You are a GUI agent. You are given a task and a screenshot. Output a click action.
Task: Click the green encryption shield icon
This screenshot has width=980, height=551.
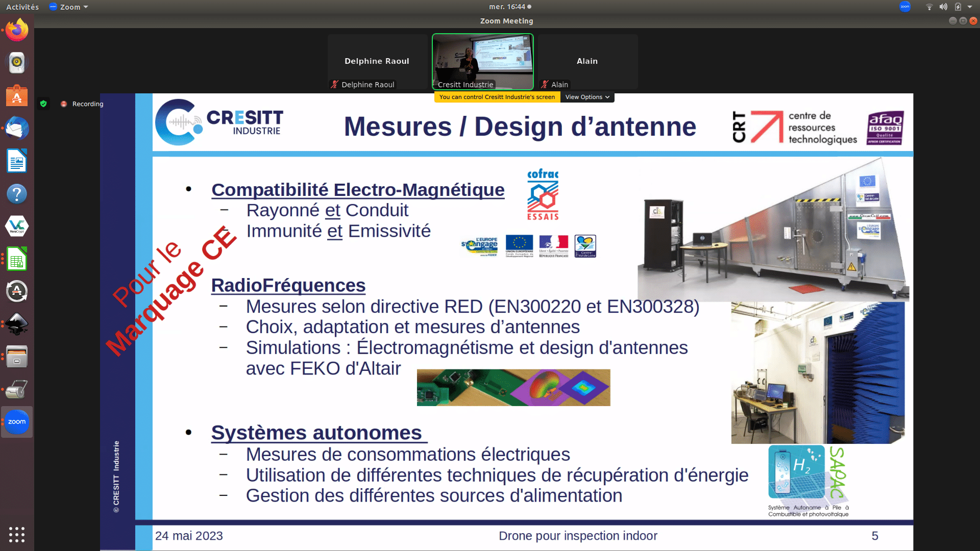(43, 104)
